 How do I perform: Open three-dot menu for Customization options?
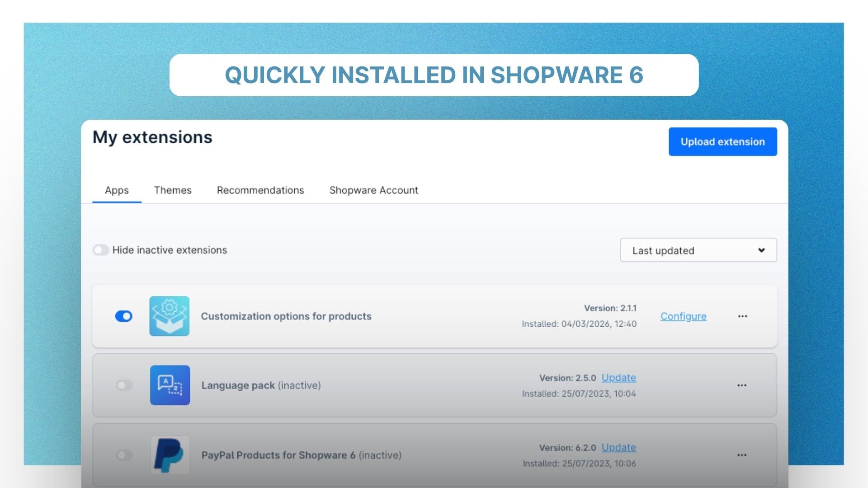742,316
